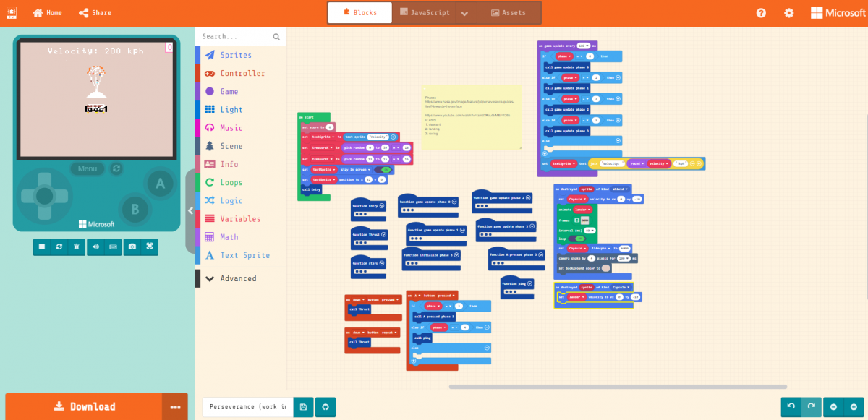Switch to the Blocks tab

(359, 13)
